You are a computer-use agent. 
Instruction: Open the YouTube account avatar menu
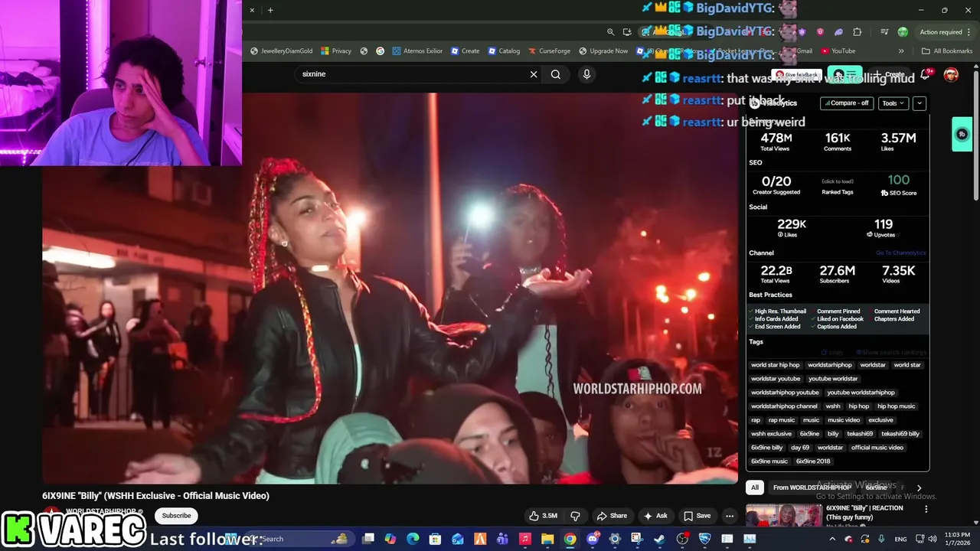click(951, 74)
